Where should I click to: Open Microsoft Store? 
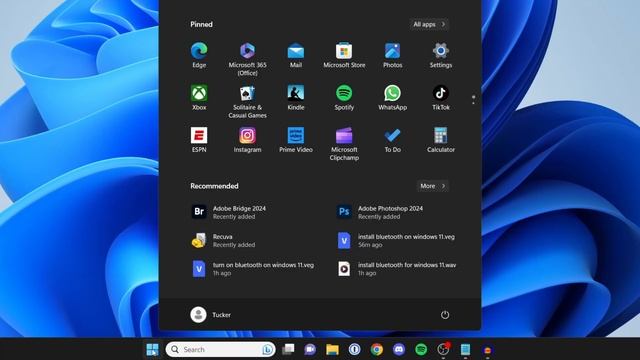(344, 55)
